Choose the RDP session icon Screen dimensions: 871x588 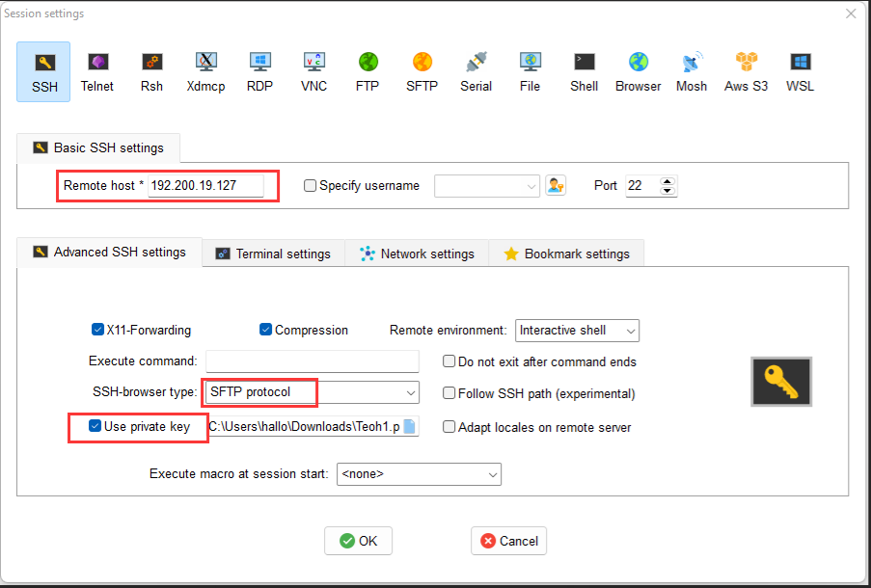(259, 71)
